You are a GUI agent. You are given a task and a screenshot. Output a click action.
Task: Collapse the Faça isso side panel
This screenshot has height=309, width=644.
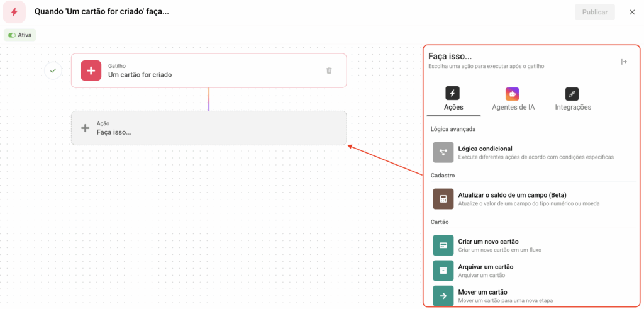tap(624, 62)
